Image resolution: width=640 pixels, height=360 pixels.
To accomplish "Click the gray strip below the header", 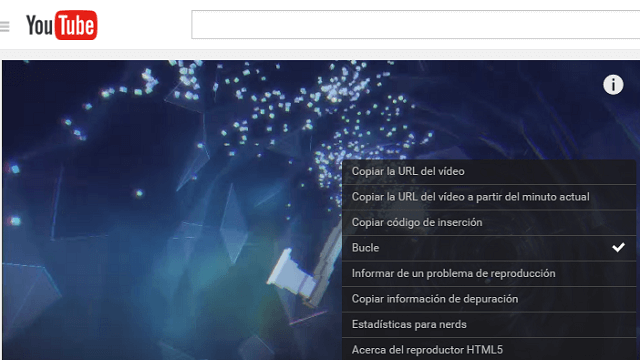I will click(320, 55).
